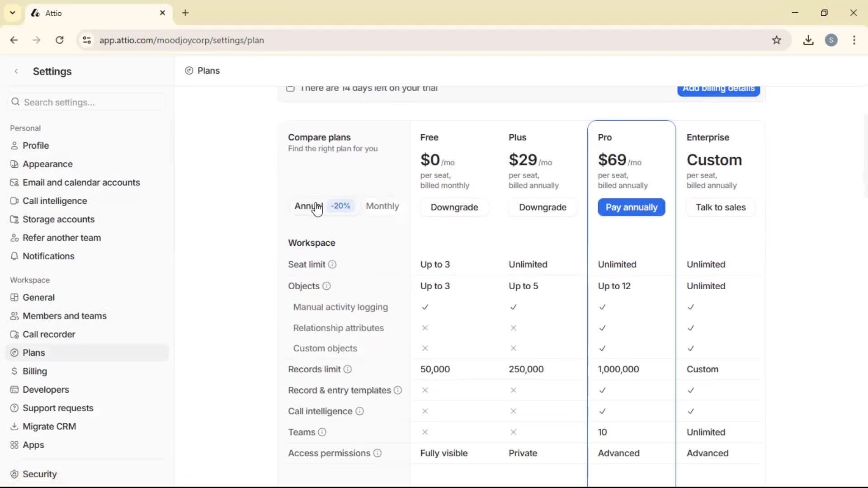Open the Appearance settings icon
868x488 pixels.
pyautogui.click(x=14, y=164)
